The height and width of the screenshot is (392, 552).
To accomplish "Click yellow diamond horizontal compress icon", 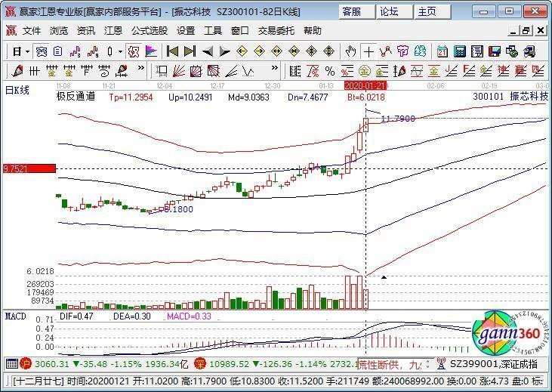I will coord(294,52).
